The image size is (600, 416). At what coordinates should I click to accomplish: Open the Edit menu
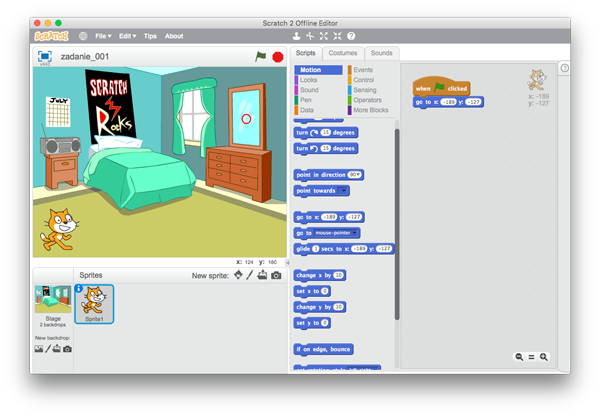(x=127, y=36)
